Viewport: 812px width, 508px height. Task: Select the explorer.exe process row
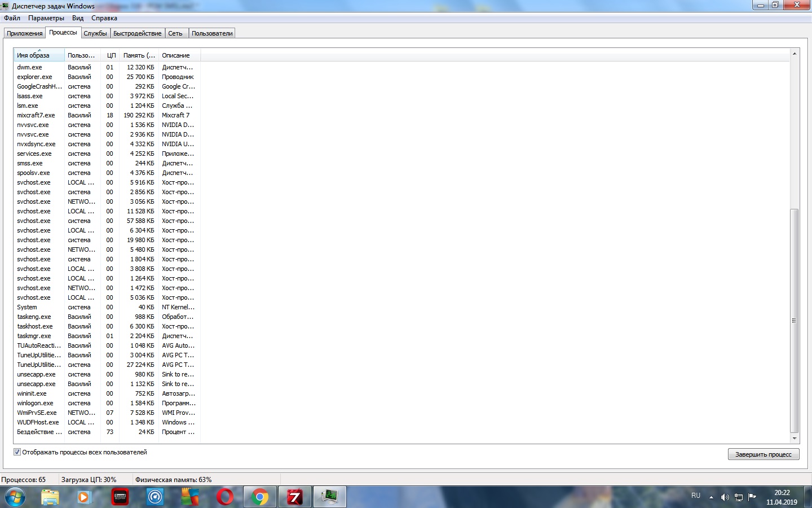click(x=107, y=77)
